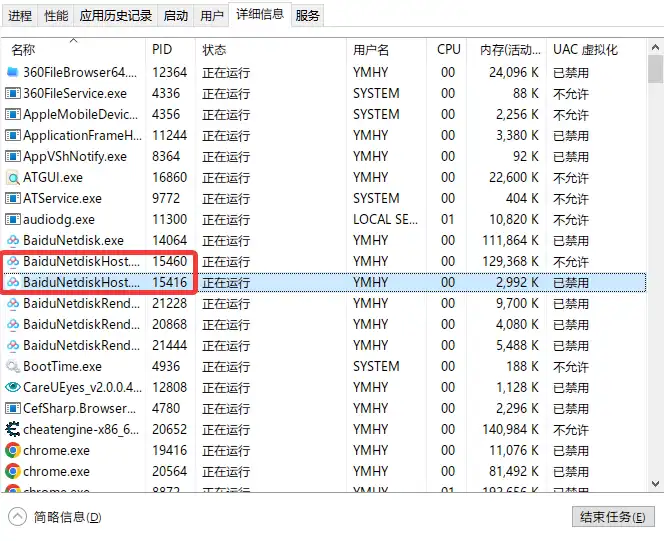The image size is (664, 541).
Task: Click memory value 140,984 K
Action: 511,429
